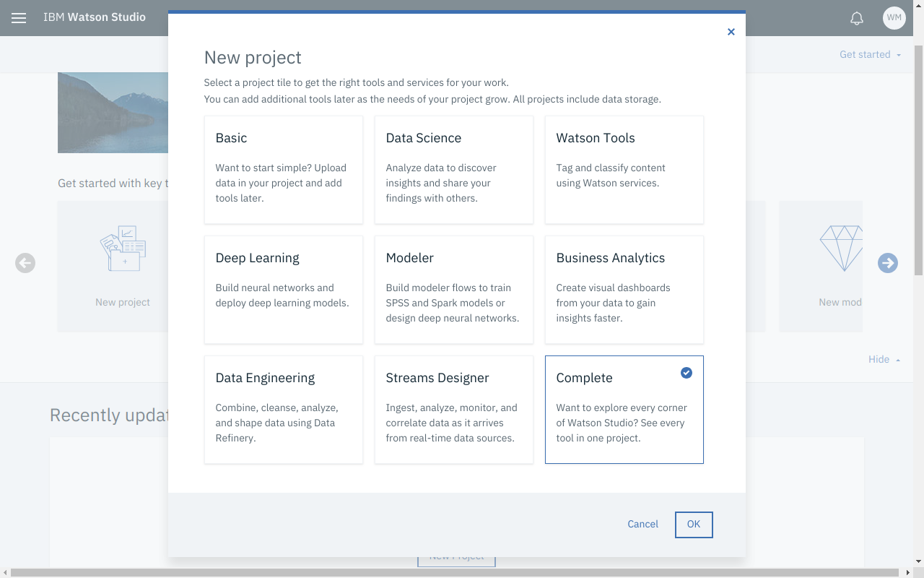The height and width of the screenshot is (578, 924).
Task: Select the Data Science project tile
Action: [454, 170]
